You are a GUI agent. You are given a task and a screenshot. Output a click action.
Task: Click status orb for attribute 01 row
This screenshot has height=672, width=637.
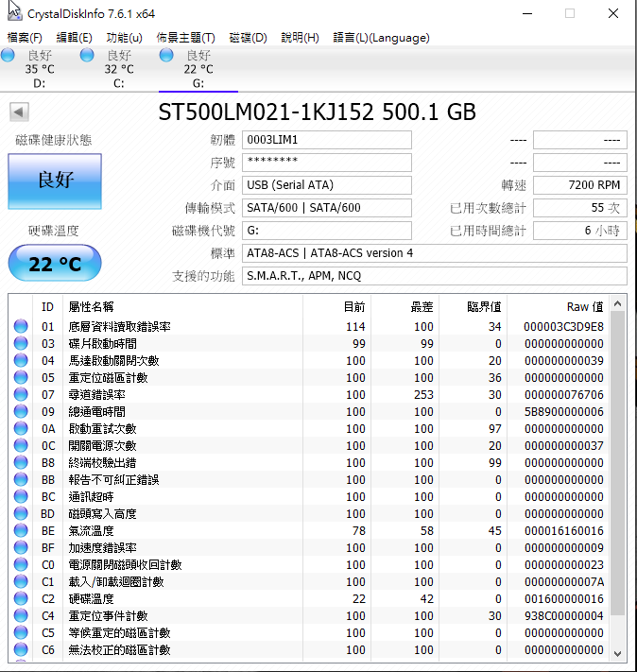pyautogui.click(x=21, y=326)
